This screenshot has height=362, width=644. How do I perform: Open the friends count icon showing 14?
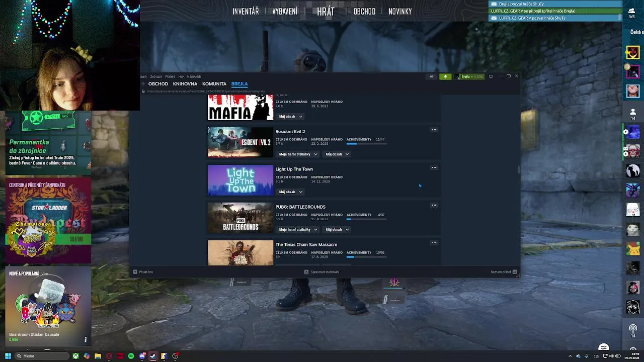click(x=632, y=114)
